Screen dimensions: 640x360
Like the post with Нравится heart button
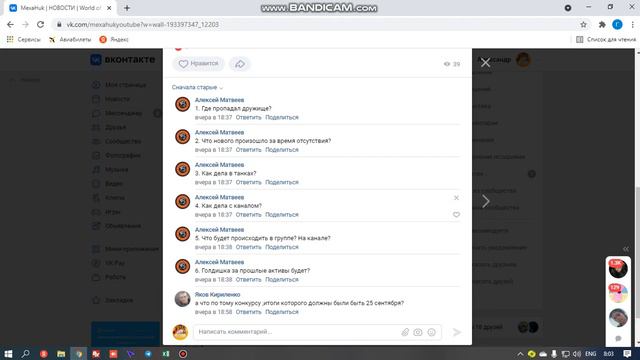coord(198,64)
